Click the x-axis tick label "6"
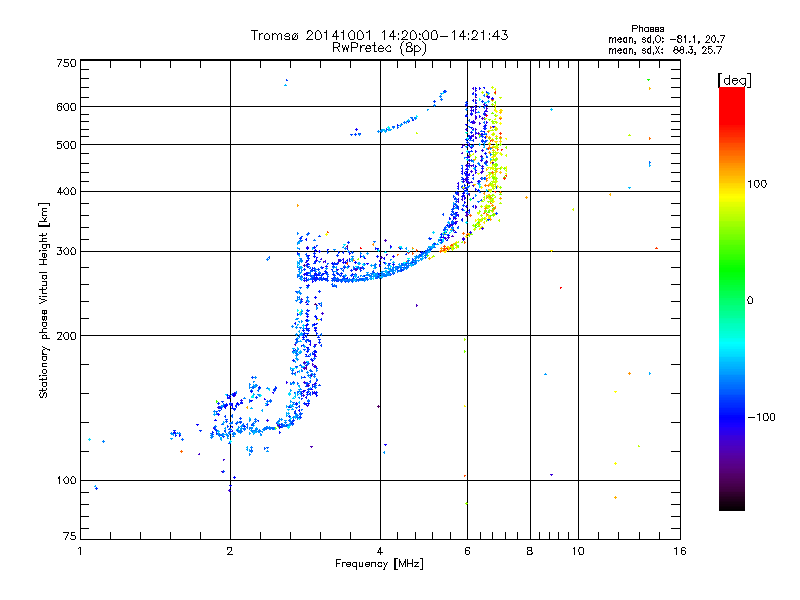The image size is (800, 600). tap(467, 552)
